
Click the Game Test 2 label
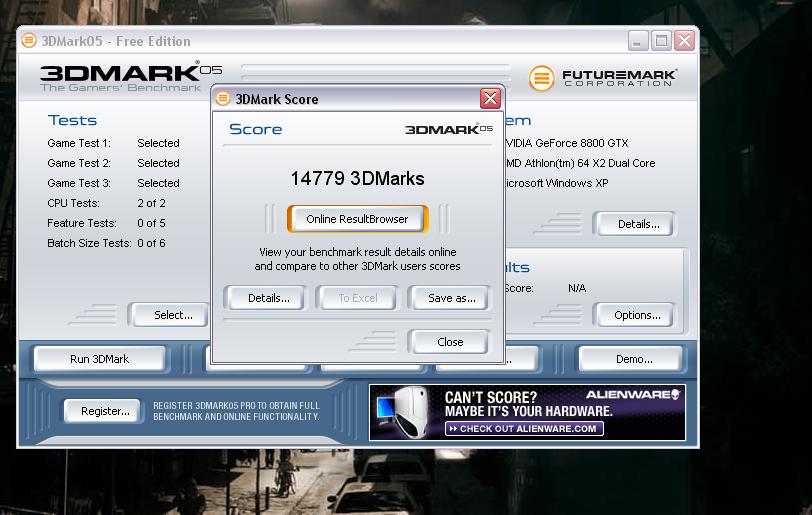coord(79,163)
